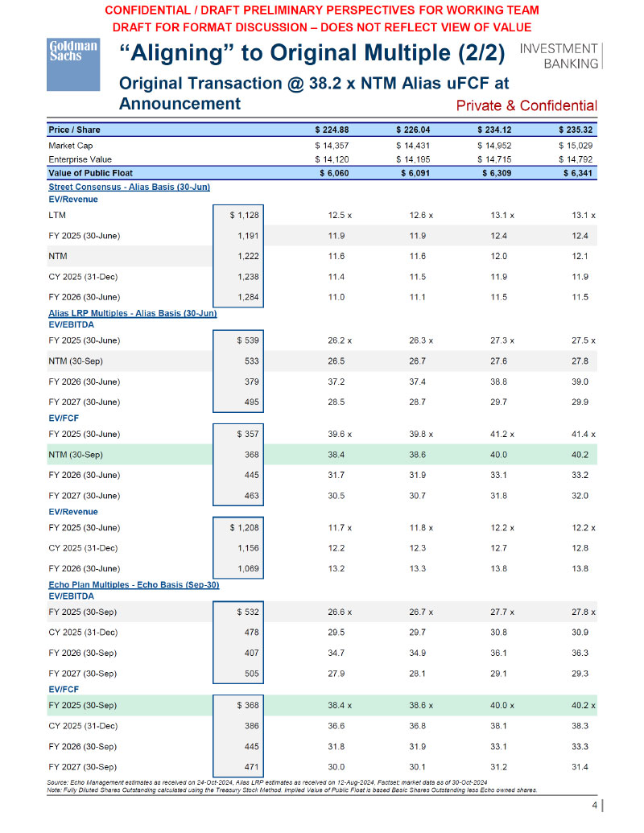Viewport: 644px width, 833px height.
Task: Click the '36.6' Echo EV/FCF multiple
Action: pyautogui.click(x=336, y=726)
